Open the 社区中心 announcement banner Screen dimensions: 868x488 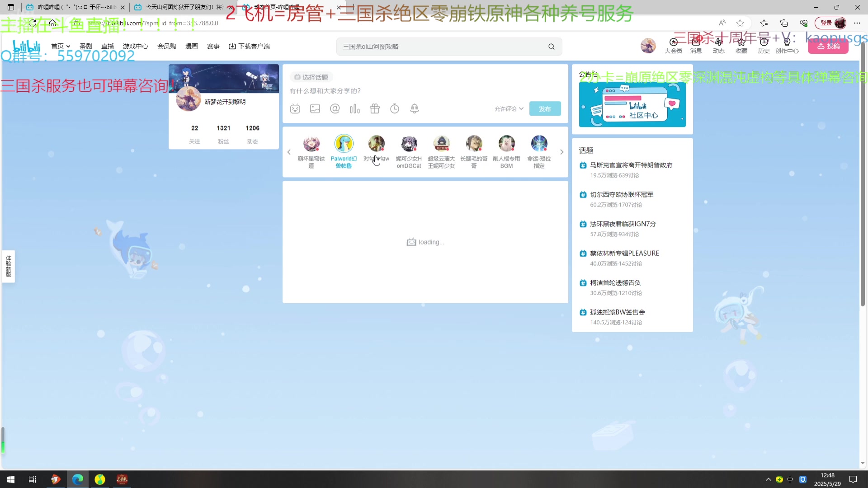tap(632, 104)
